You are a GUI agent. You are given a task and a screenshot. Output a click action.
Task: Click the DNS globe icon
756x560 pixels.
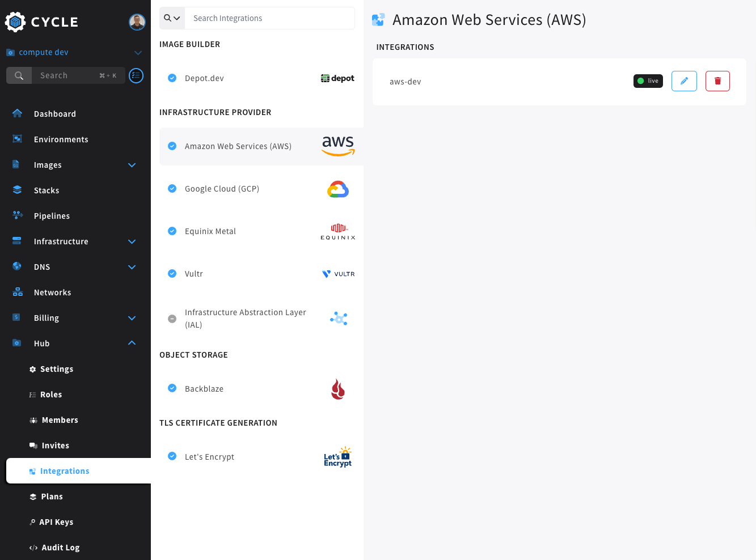pyautogui.click(x=17, y=266)
